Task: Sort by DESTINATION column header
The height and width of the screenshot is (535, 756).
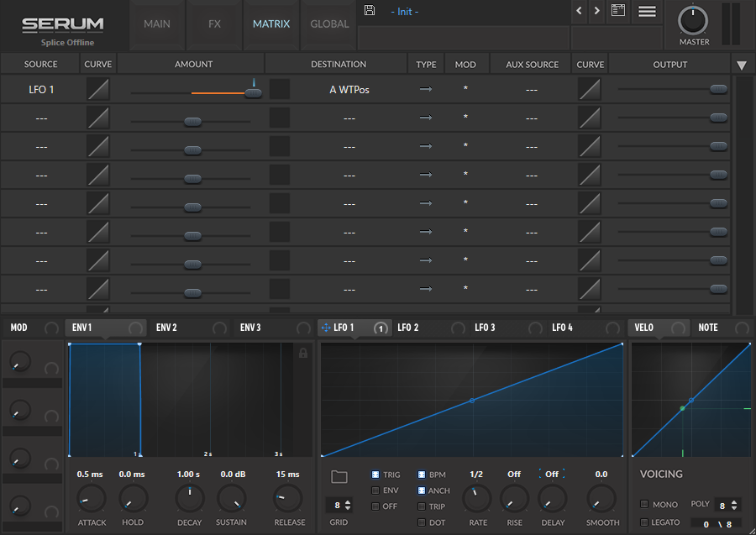Action: coord(338,64)
